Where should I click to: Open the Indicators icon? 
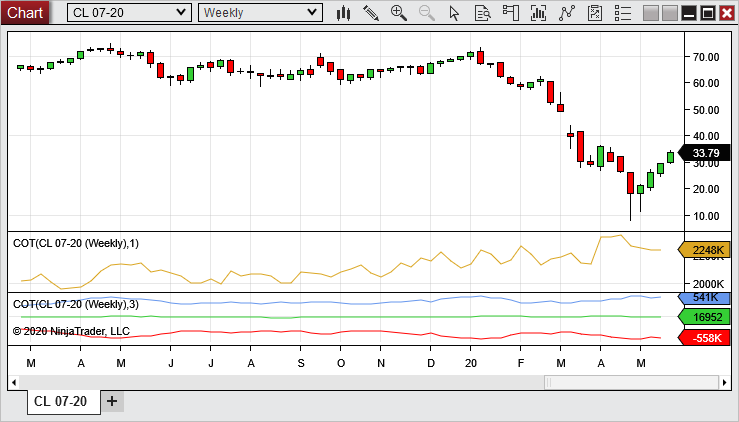(540, 13)
